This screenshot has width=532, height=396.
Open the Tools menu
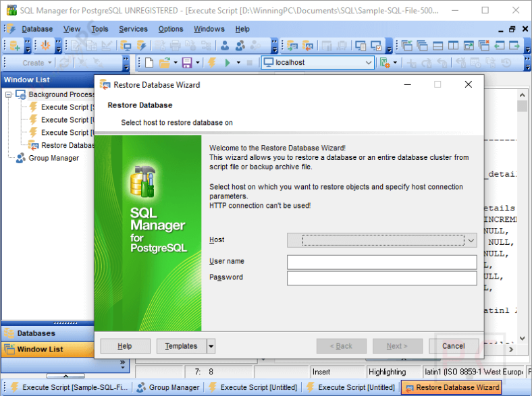point(100,29)
